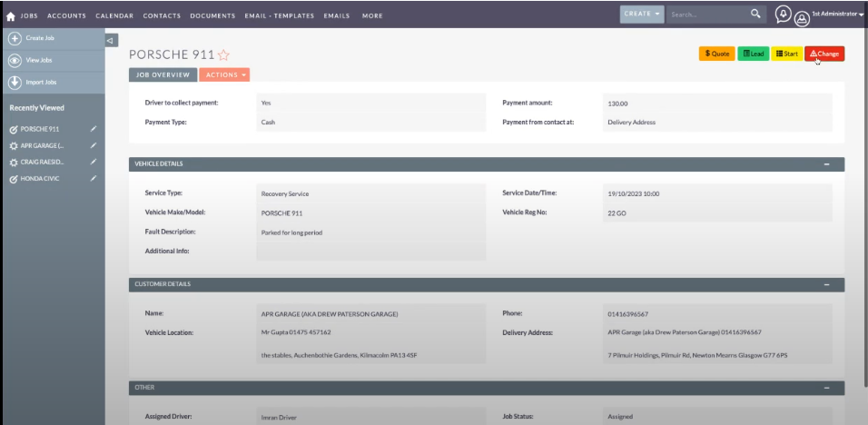Collapse the Vehicle Details panel
The width and height of the screenshot is (868, 425).
(826, 164)
